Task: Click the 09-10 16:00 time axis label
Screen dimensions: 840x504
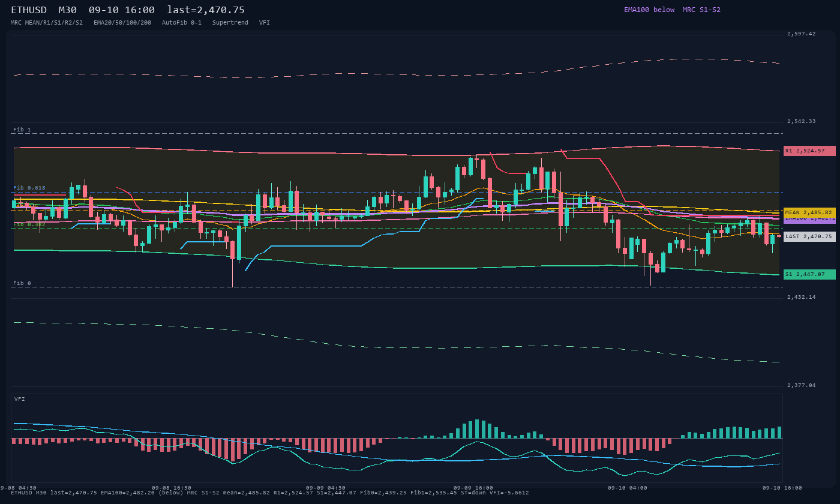Action: tap(782, 488)
